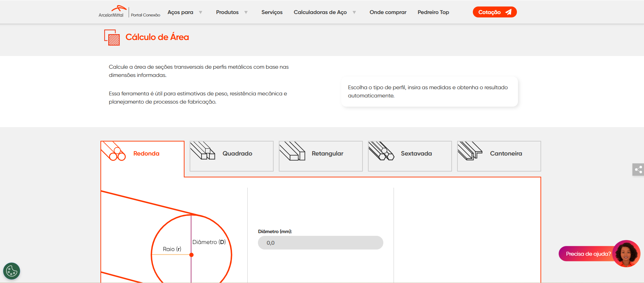Image resolution: width=644 pixels, height=283 pixels.
Task: Open the Serviços menu item
Action: click(x=272, y=12)
